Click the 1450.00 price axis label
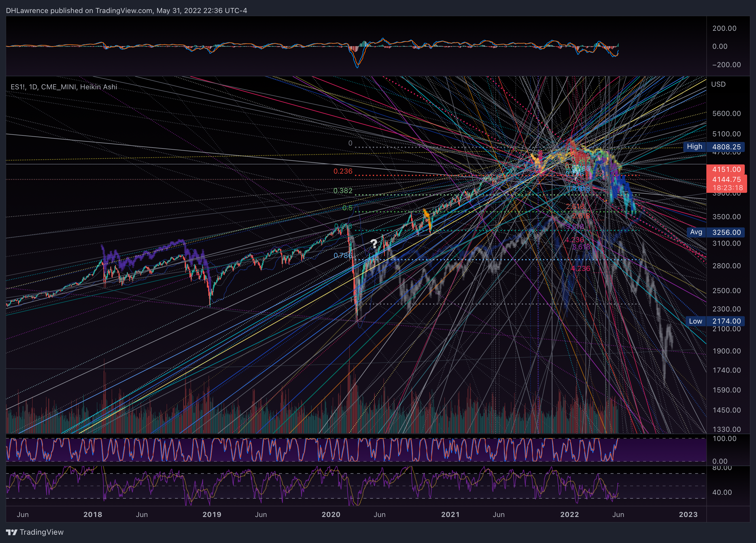 tap(726, 410)
